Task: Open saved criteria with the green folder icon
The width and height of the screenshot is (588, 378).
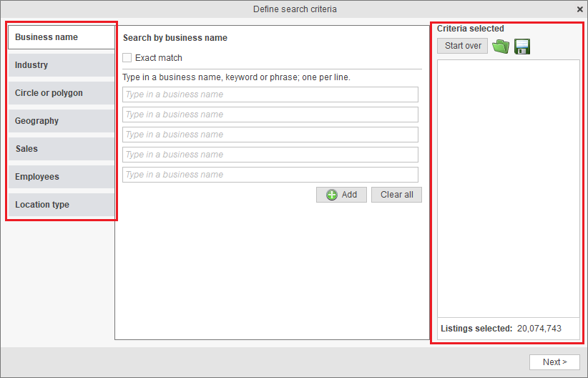Action: [x=501, y=47]
